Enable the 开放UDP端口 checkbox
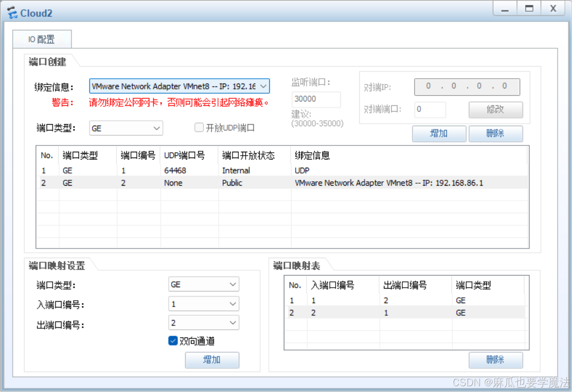Screen dimensions: 572x392 point(199,127)
